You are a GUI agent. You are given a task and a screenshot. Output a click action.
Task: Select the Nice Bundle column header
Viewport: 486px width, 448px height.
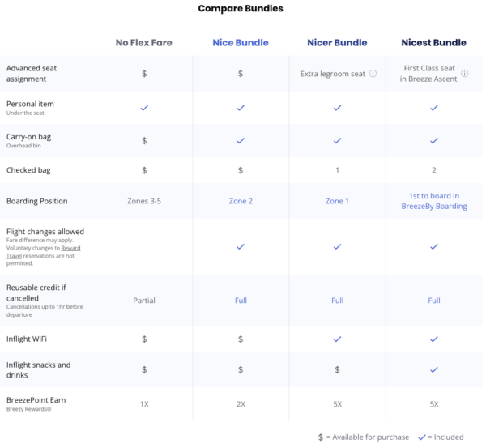click(x=241, y=42)
